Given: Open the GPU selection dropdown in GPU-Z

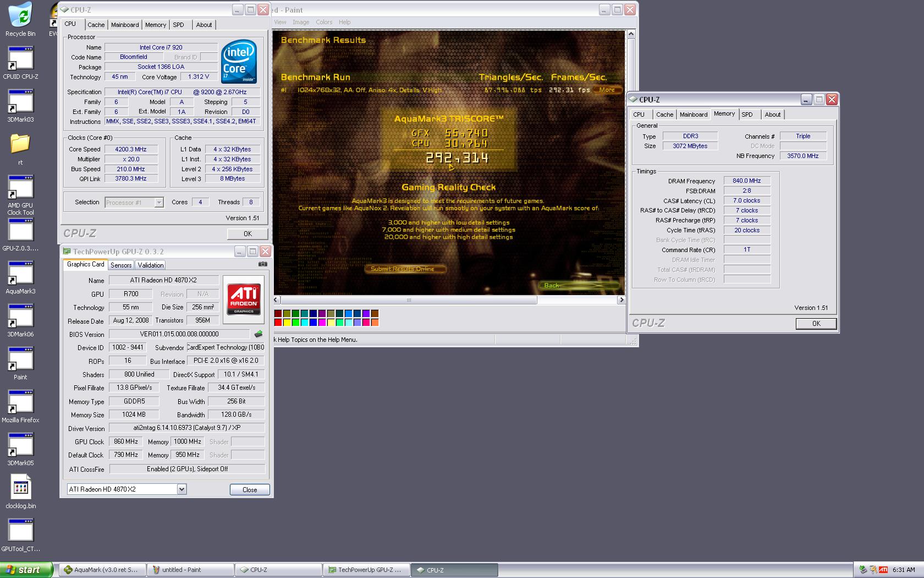Looking at the screenshot, I should click(x=182, y=489).
